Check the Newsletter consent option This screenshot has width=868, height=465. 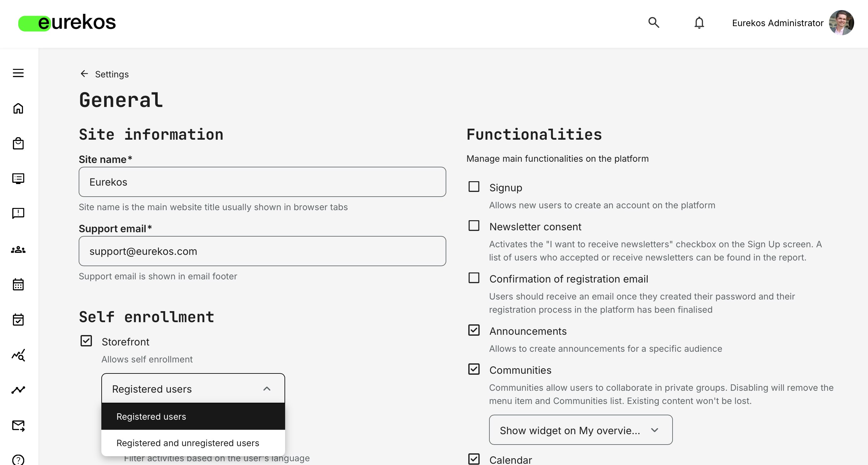pos(474,226)
